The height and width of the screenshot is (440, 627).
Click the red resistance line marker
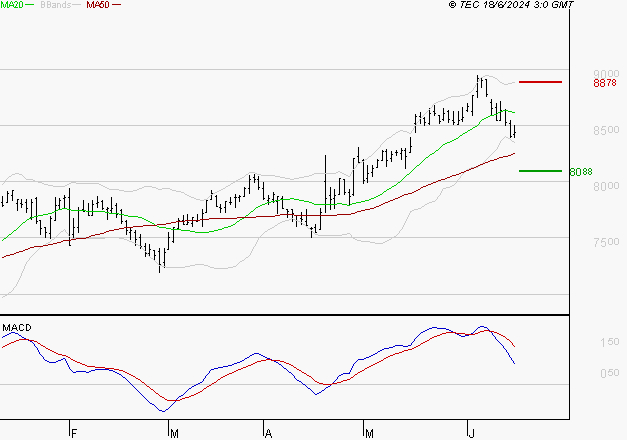[540, 82]
